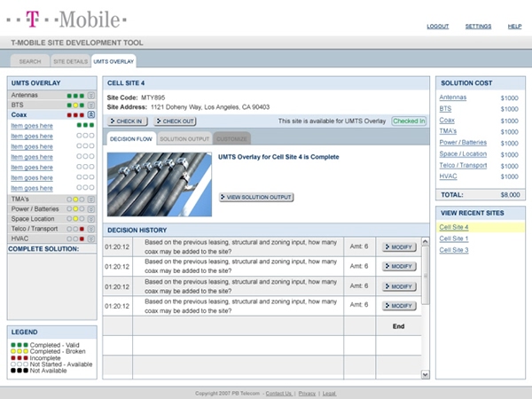Expand the Telco / Transport section chevron
The image size is (532, 399).
tap(91, 229)
